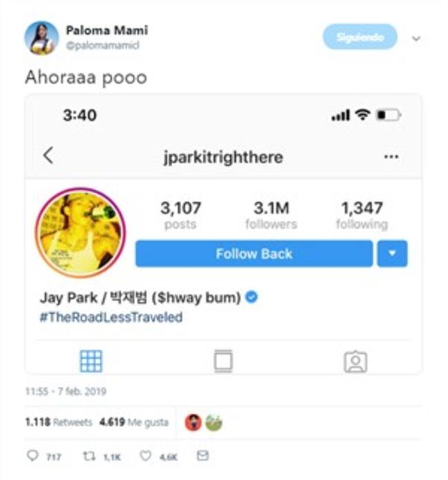The height and width of the screenshot is (480, 448).
Task: Open the dropdown arrow beside Follow Back
Action: pos(392,254)
